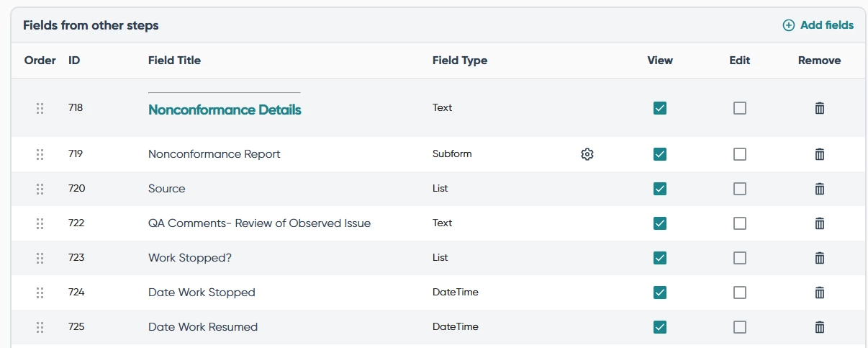The height and width of the screenshot is (348, 868).
Task: Enable Edit for Nonconformance Report
Action: point(740,154)
